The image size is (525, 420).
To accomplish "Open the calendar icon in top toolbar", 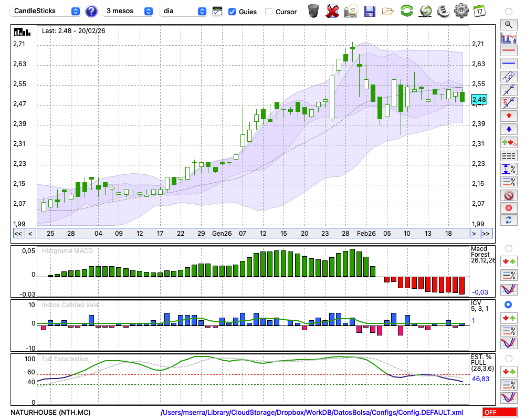I will [479, 10].
